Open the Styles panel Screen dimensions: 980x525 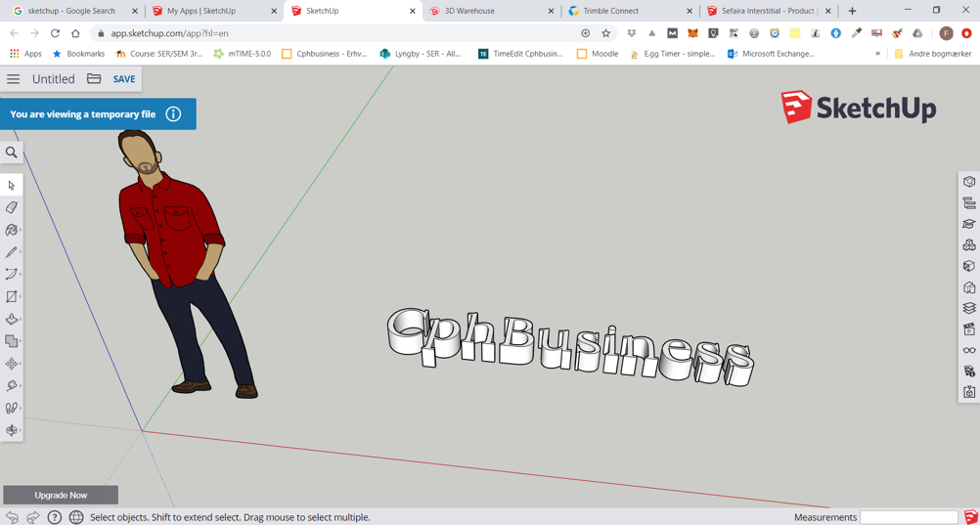tap(969, 286)
